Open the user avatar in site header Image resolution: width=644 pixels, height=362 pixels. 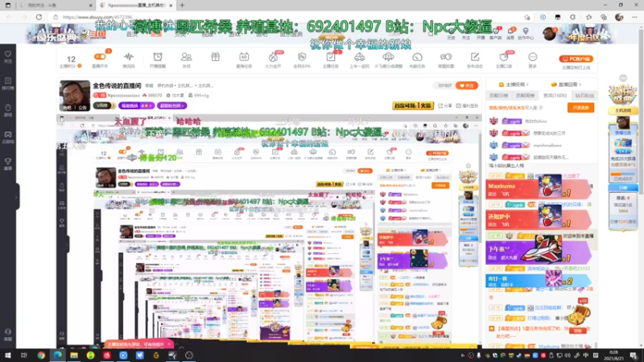549,34
